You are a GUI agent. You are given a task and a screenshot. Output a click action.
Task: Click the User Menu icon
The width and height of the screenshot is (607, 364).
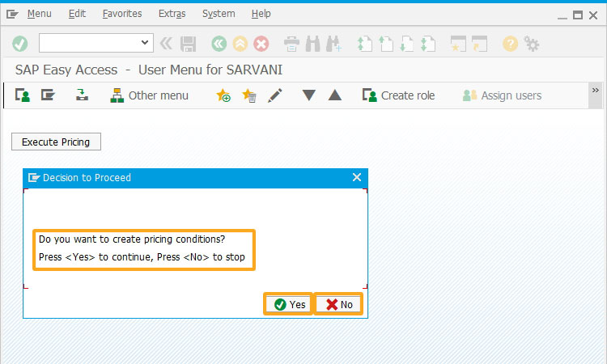coord(23,95)
